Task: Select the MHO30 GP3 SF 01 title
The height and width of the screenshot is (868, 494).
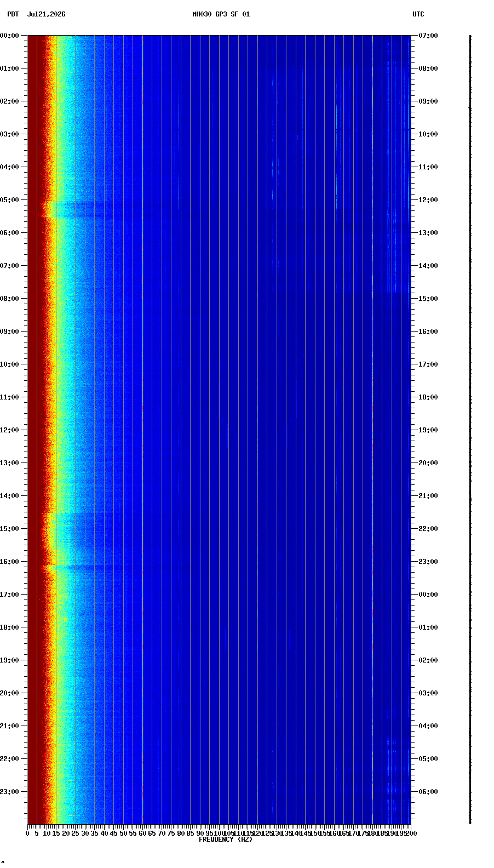Action: [x=221, y=14]
